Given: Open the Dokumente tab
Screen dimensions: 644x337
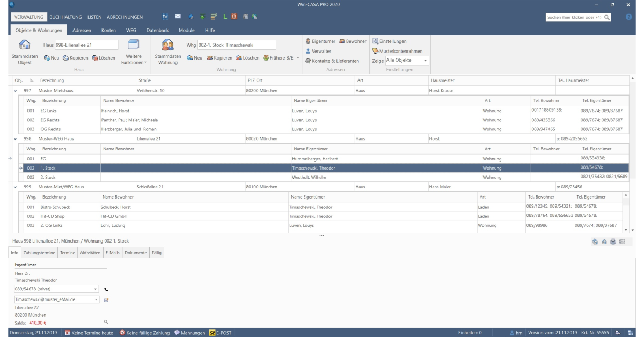Looking at the screenshot, I should [135, 252].
